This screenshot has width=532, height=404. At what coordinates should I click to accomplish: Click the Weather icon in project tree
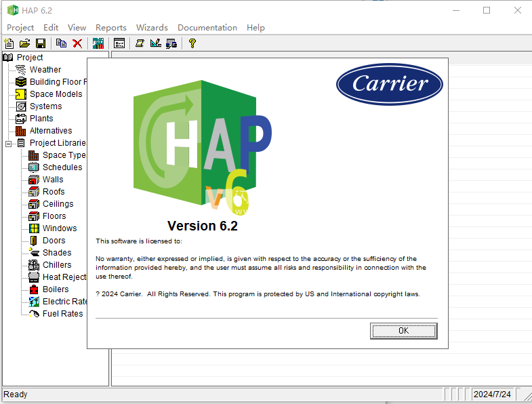(21, 70)
